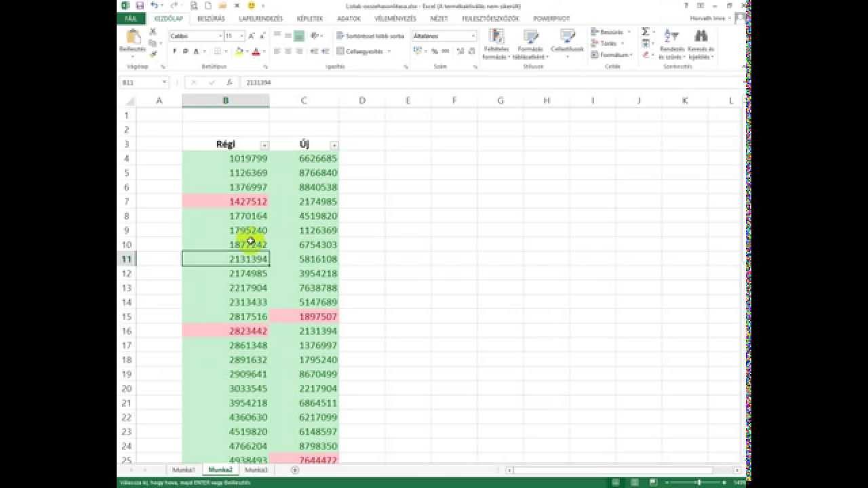The height and width of the screenshot is (488, 868).
Task: Click the Format (Formátum) cells button
Action: pos(611,55)
